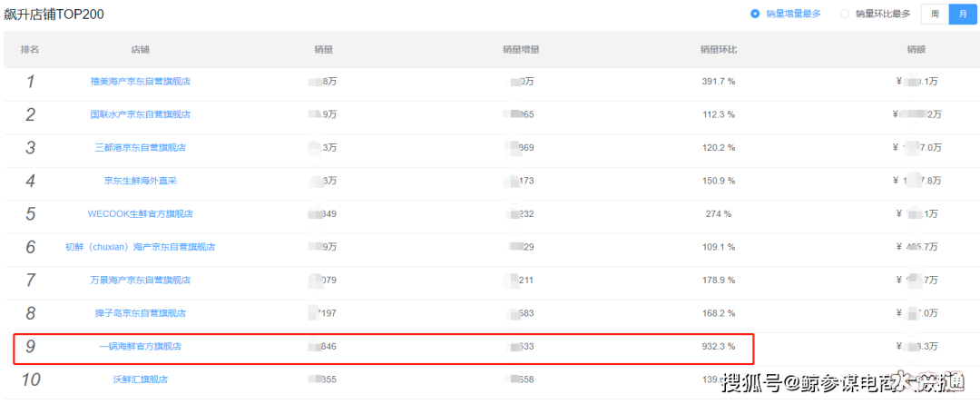Viewport: 980px width, 404px height.
Task: Open WECOOK生鲜官方旗舰店 store link
Action: pos(140,214)
